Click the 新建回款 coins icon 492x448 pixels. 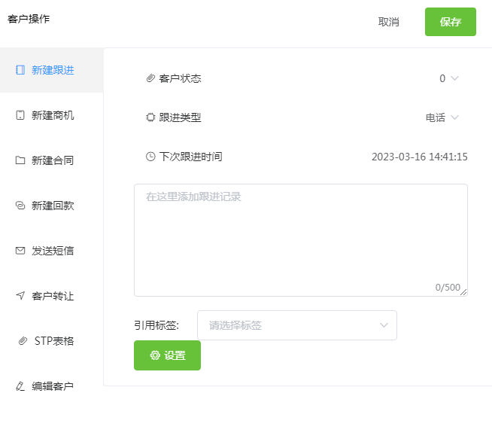coord(20,206)
